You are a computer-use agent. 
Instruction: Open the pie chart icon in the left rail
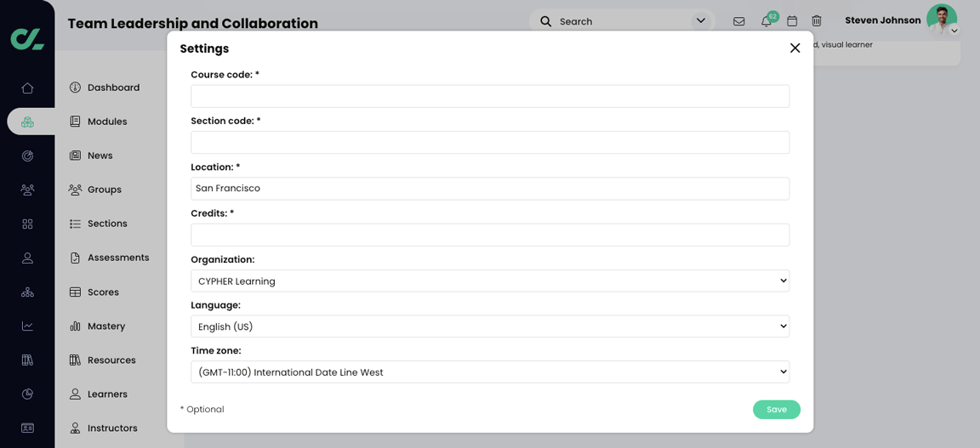27,394
